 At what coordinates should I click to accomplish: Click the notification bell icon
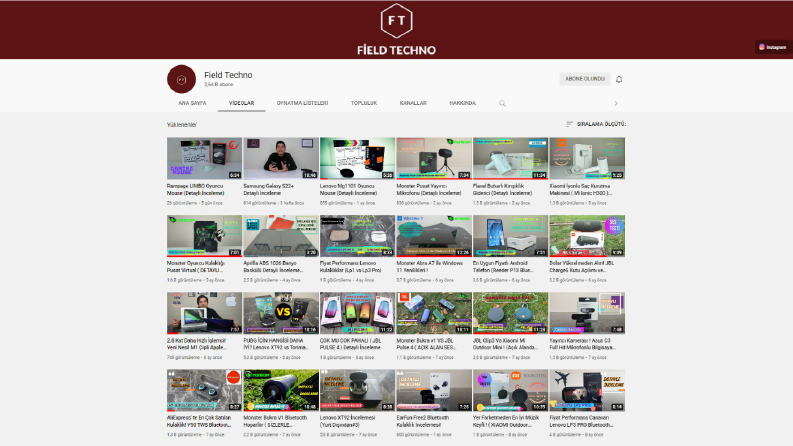pyautogui.click(x=619, y=79)
